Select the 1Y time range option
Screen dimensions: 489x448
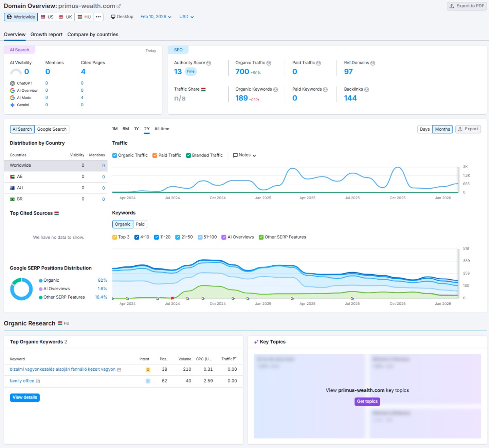136,129
